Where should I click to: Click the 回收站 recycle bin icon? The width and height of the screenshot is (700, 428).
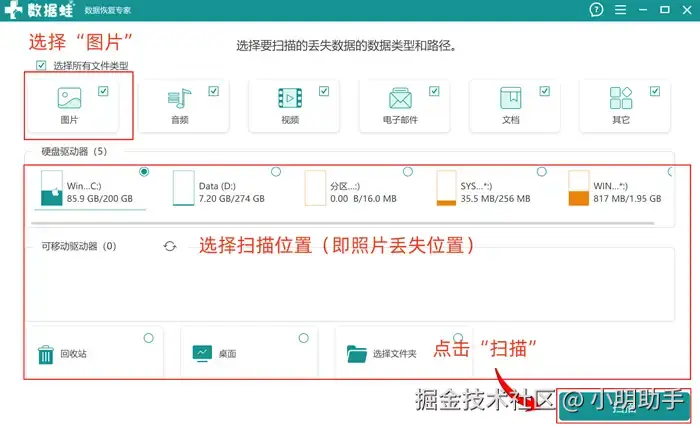pos(46,354)
